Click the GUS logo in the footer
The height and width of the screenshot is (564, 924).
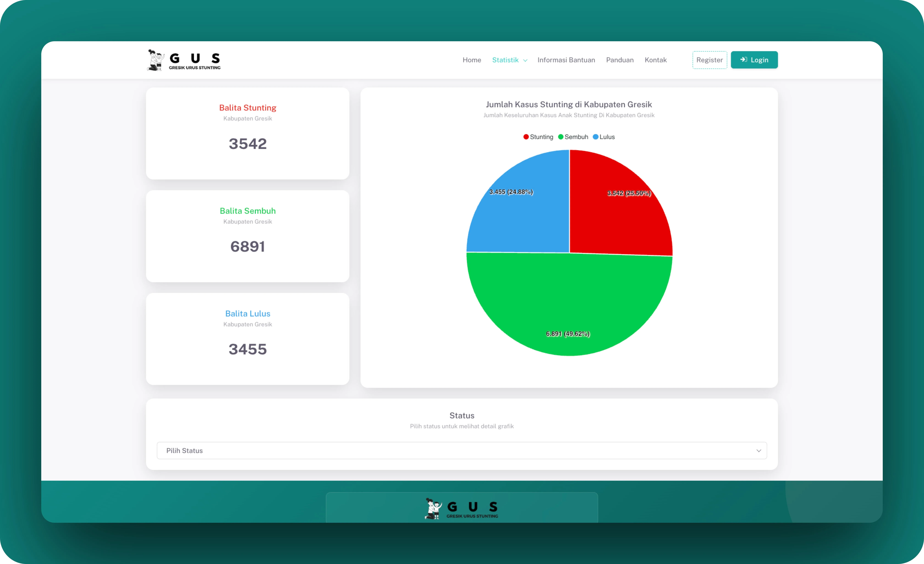[x=462, y=508]
